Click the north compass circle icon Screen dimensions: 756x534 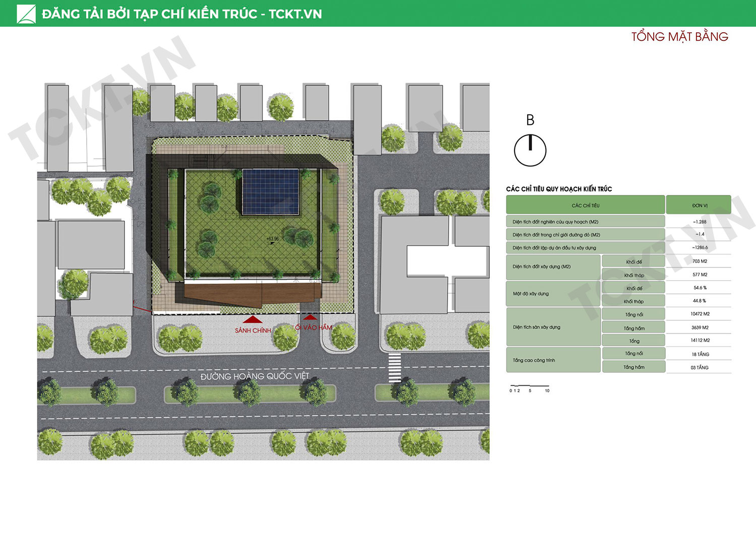click(530, 150)
